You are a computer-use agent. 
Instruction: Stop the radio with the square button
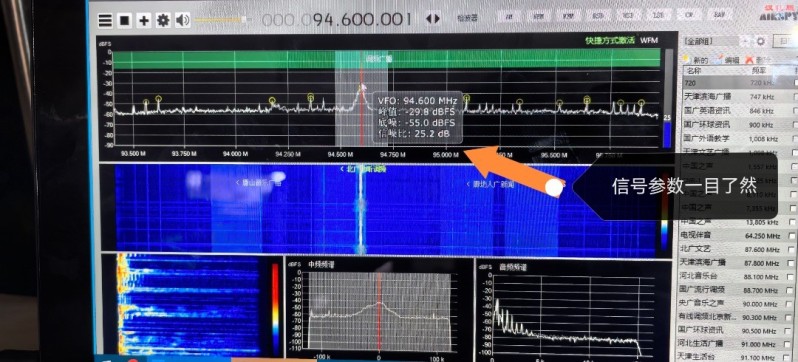pos(125,20)
